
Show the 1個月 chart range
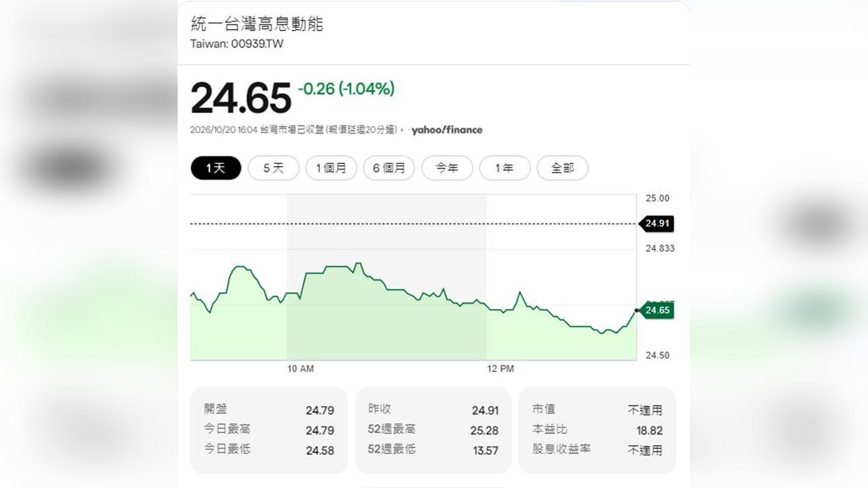tap(331, 168)
